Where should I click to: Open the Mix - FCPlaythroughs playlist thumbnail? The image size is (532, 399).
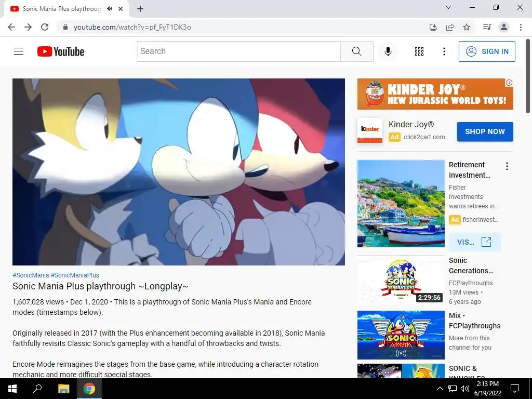401,335
